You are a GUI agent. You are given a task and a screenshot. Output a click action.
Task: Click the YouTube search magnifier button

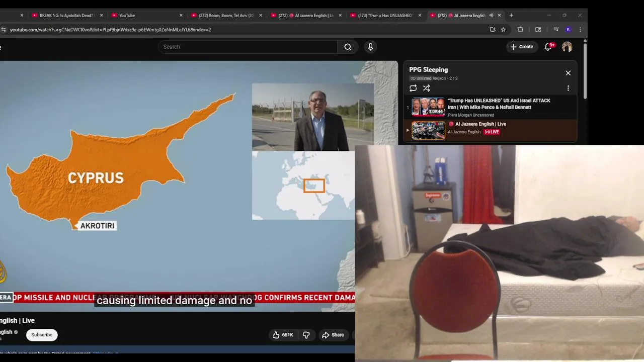[x=348, y=47]
